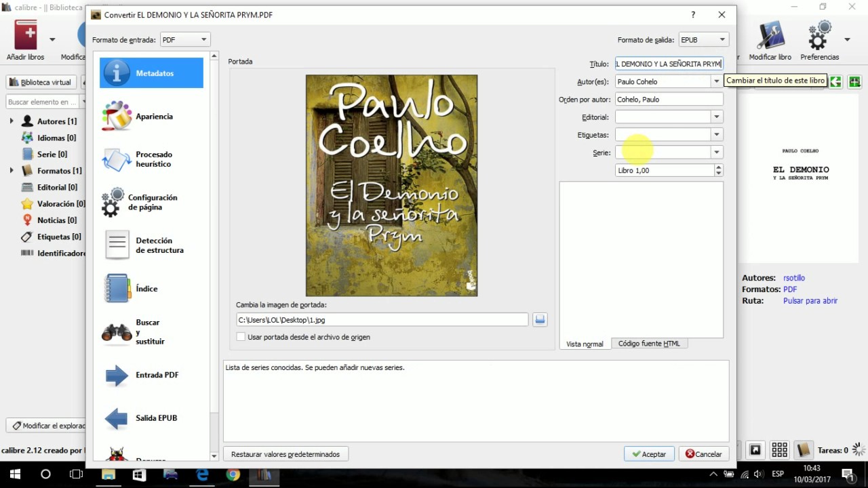
Task: Open Formato de entrada PDF dropdown
Action: click(185, 40)
